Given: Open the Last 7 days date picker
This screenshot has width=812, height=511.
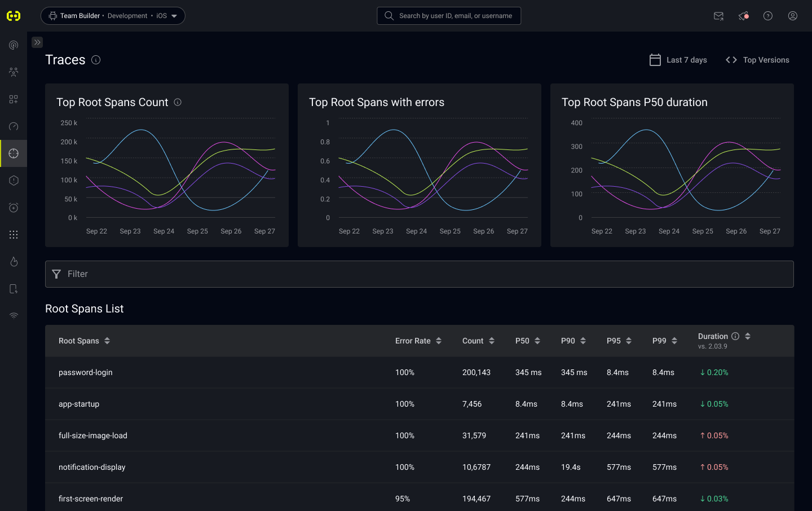Looking at the screenshot, I should pos(678,60).
